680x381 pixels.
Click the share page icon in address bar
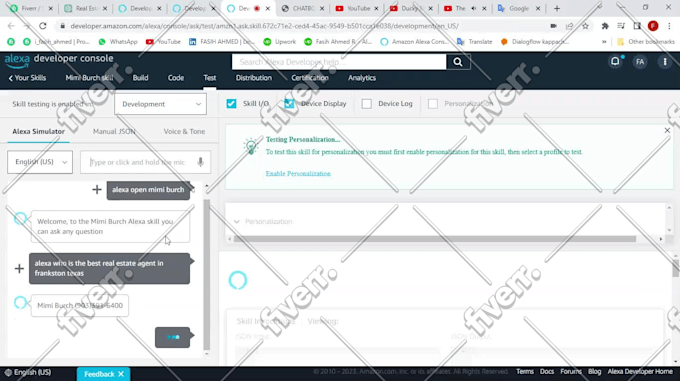tap(569, 26)
